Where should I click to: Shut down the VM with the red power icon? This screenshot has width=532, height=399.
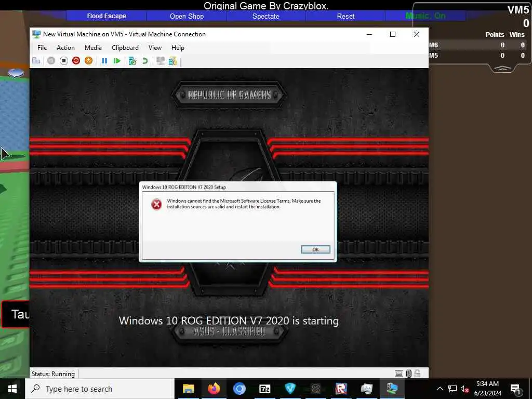[76, 61]
